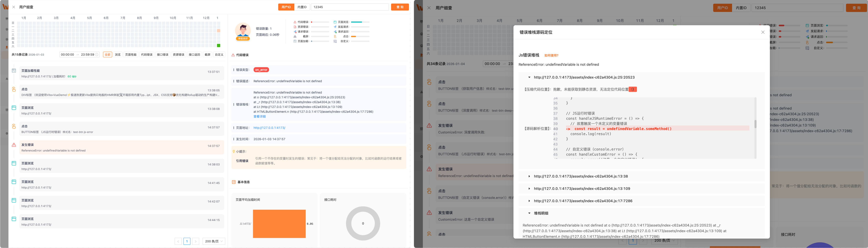Screen dimensions: 868x248
Task: Select the 用户ID radio option
Action: point(286,7)
